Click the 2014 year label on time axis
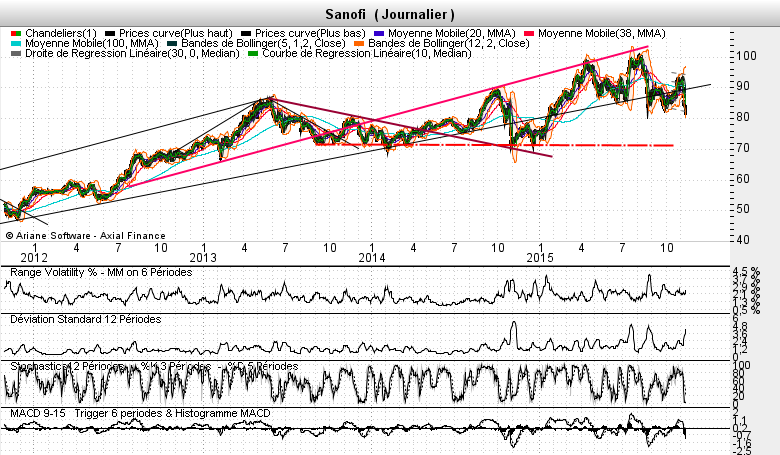Viewport: 780px width, 455px height. point(372,258)
